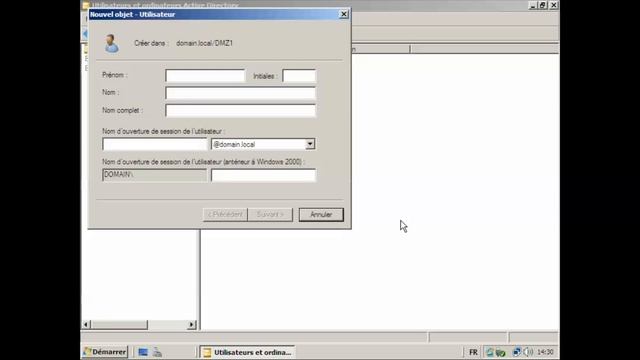Close the Nouvel objet - Utilisateur dialog
640x360 pixels.
344,14
